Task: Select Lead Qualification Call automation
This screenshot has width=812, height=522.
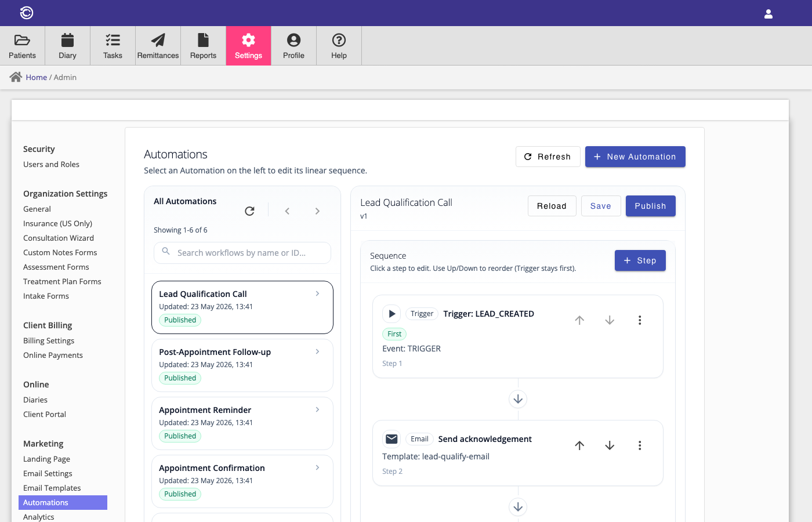Action: pos(242,307)
